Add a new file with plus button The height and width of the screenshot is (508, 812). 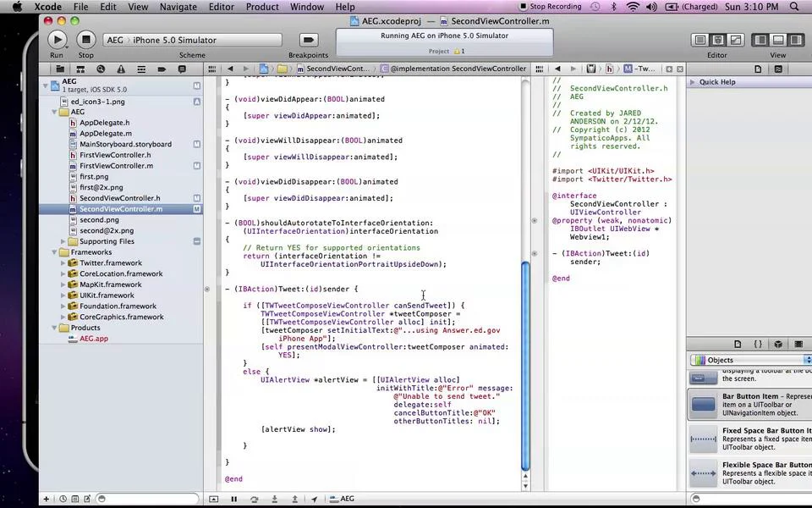[x=46, y=499]
